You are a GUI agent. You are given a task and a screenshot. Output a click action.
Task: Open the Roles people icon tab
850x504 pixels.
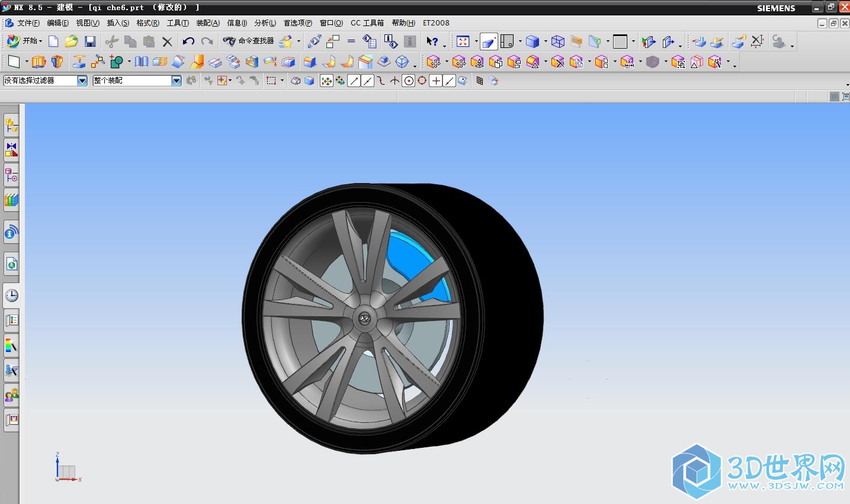tap(11, 394)
